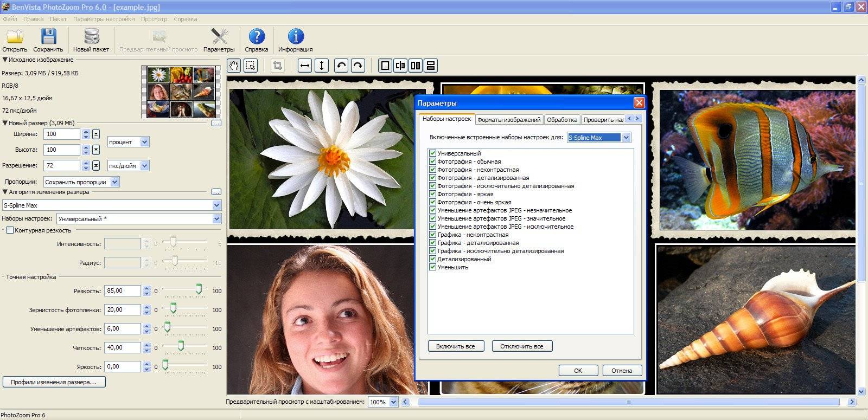
Task: Select the marquee selection tool
Action: [250, 66]
